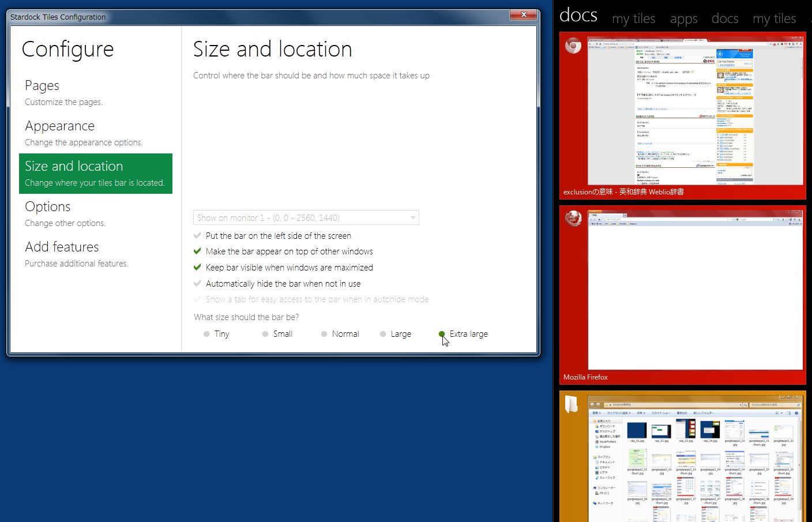Toggle 'Keep bar visible when windows are maximized'
The height and width of the screenshot is (522, 812).
(x=197, y=267)
